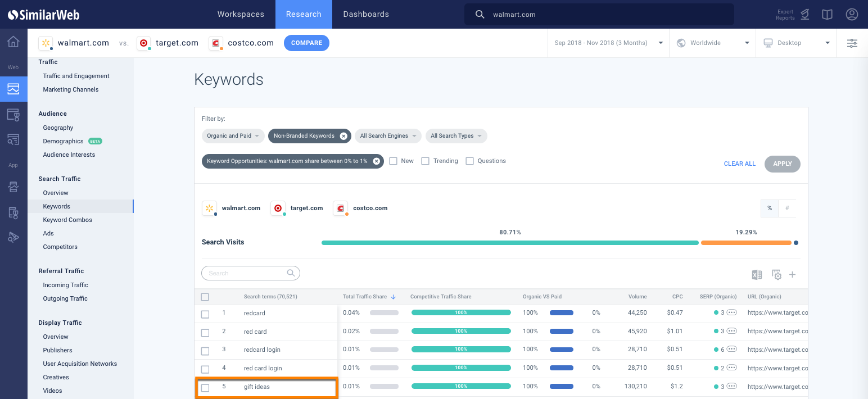Open SERP details for red card row
This screenshot has width=868, height=399.
coord(731,331)
